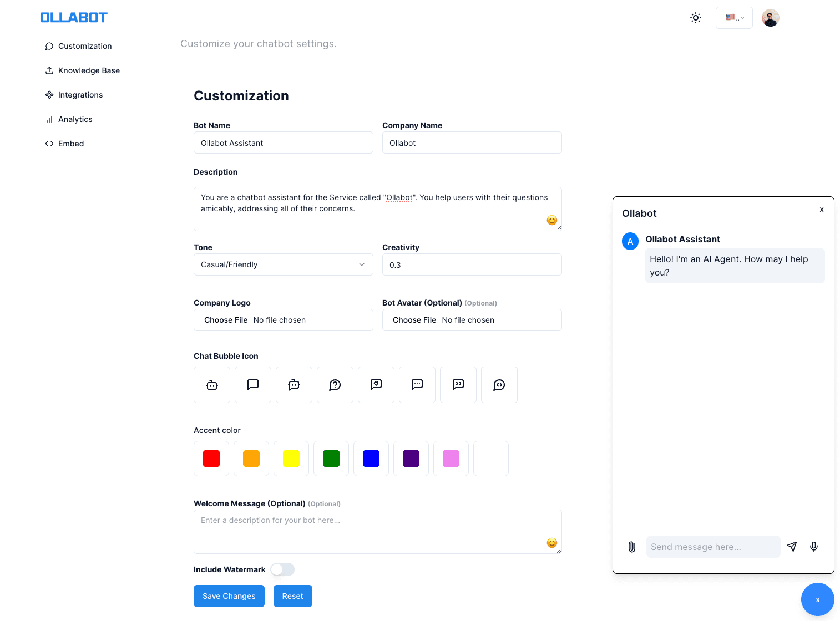This screenshot has height=621, width=840.
Task: Select the quote message bubble icon
Action: pyautogui.click(x=458, y=385)
